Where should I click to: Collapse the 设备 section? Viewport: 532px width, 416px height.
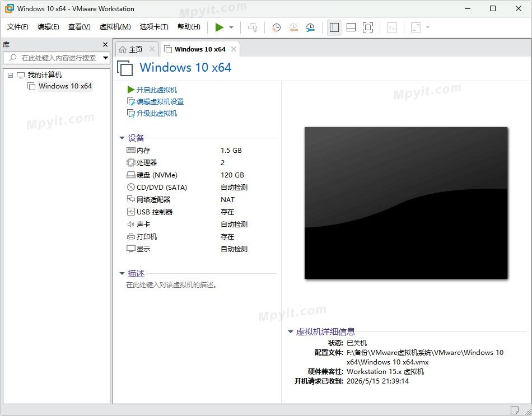122,138
